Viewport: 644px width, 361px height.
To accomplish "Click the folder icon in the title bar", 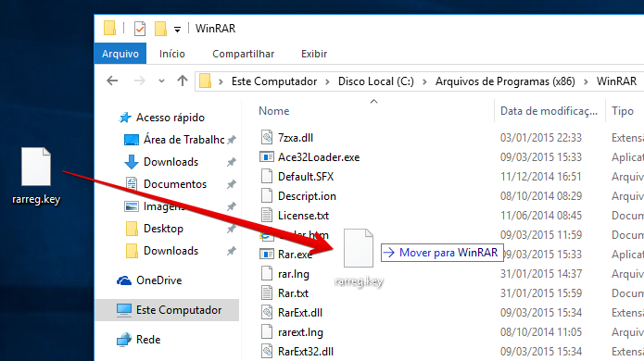I will pyautogui.click(x=109, y=29).
